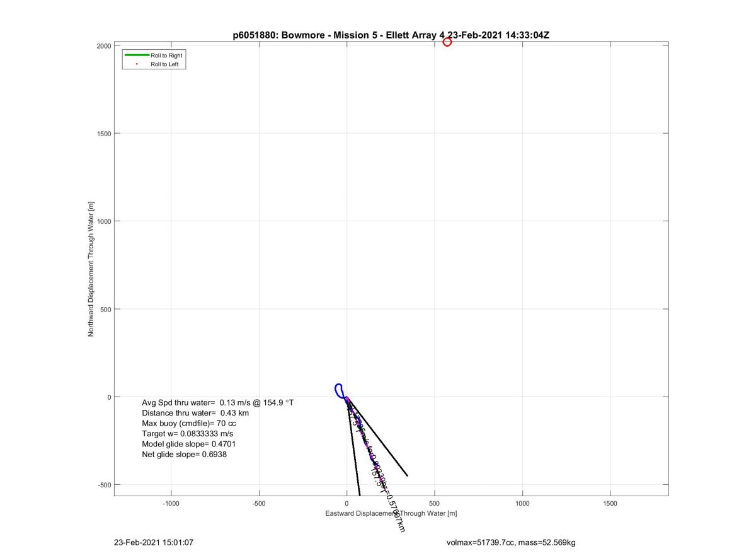Image resolution: width=756 pixels, height=558 pixels.
Task: Click the 'Max buoy (cmdfile)= 70 cc' text
Action: pos(189,423)
